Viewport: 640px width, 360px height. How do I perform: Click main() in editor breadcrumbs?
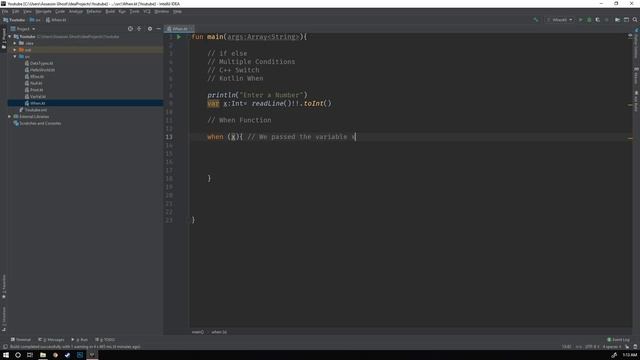[198, 332]
